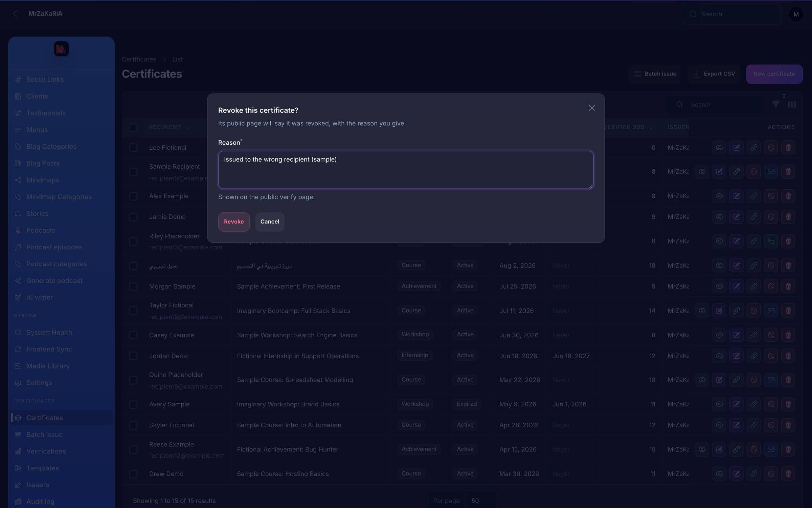The width and height of the screenshot is (812, 508).
Task: Sort by the Recipient column header
Action: tap(169, 127)
